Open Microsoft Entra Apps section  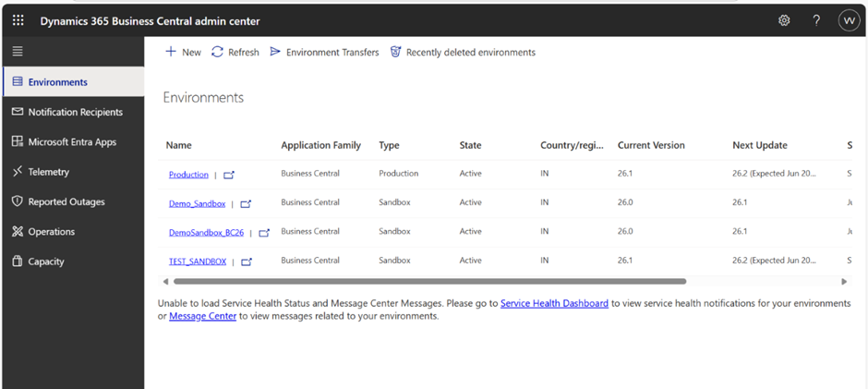coord(72,142)
